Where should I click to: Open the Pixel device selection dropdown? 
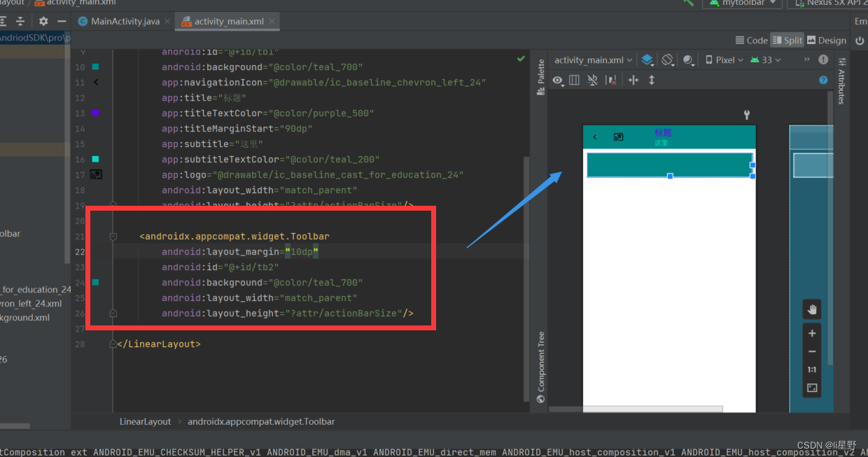pyautogui.click(x=724, y=60)
